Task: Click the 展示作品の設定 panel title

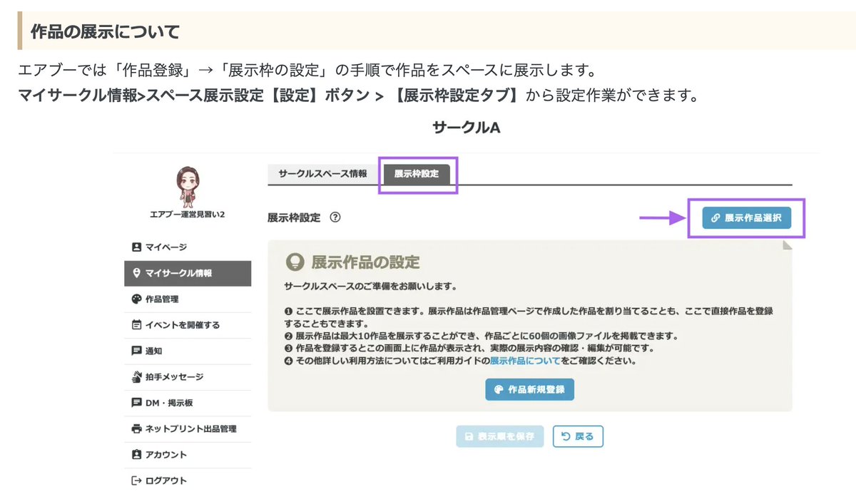Action: coord(365,262)
